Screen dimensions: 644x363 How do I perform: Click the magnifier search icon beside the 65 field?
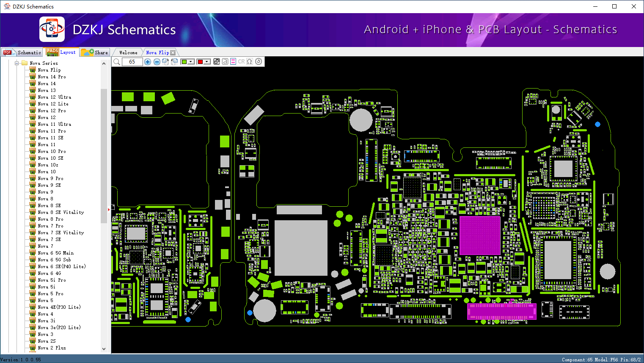click(117, 62)
